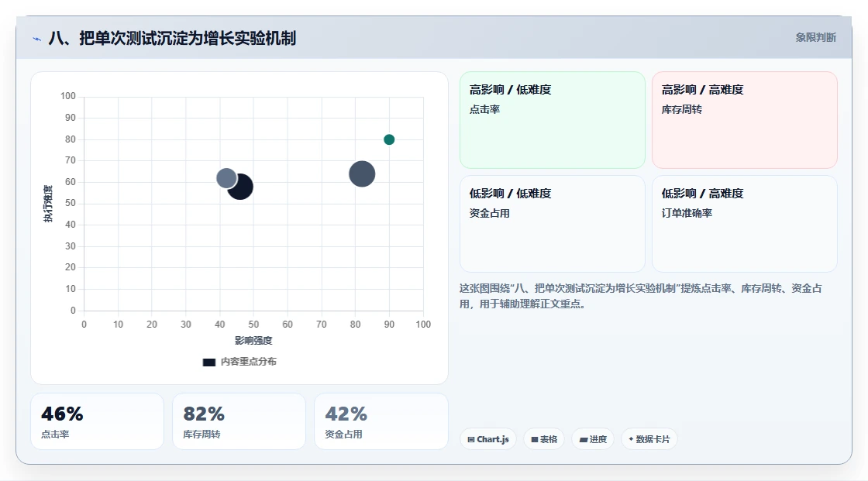Viewport: 868px width, 481px height.
Task: Click the description paragraph starting with 这张图围绕
Action: [x=640, y=296]
